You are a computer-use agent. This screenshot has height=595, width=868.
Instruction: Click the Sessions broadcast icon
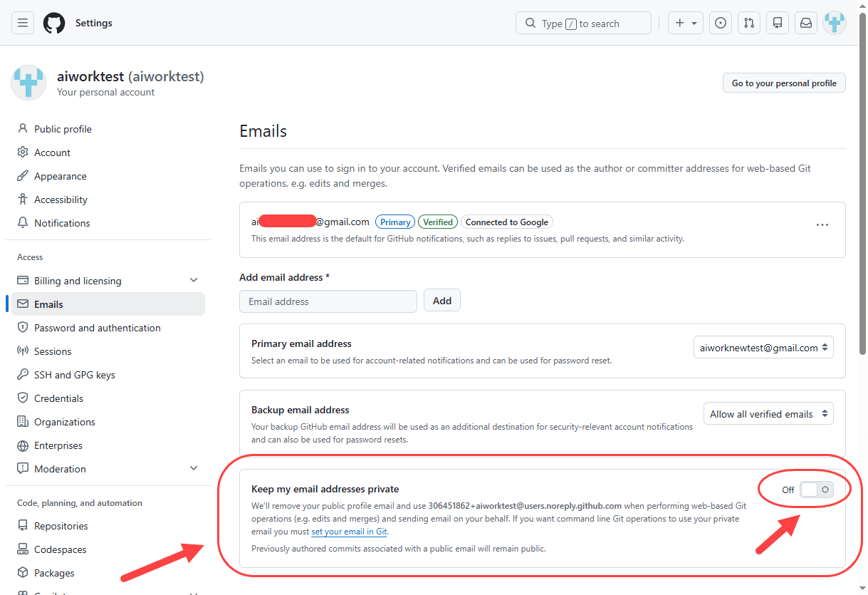click(23, 351)
